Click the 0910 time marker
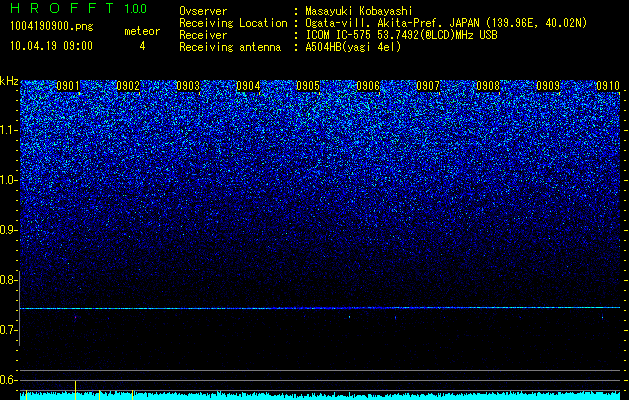This screenshot has width=629, height=400. [608, 86]
